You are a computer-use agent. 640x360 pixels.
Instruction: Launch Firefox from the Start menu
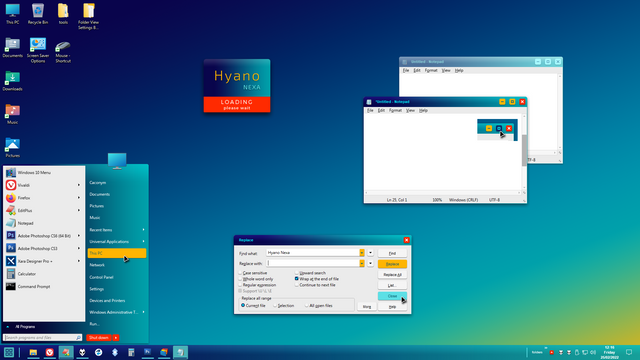point(43,198)
